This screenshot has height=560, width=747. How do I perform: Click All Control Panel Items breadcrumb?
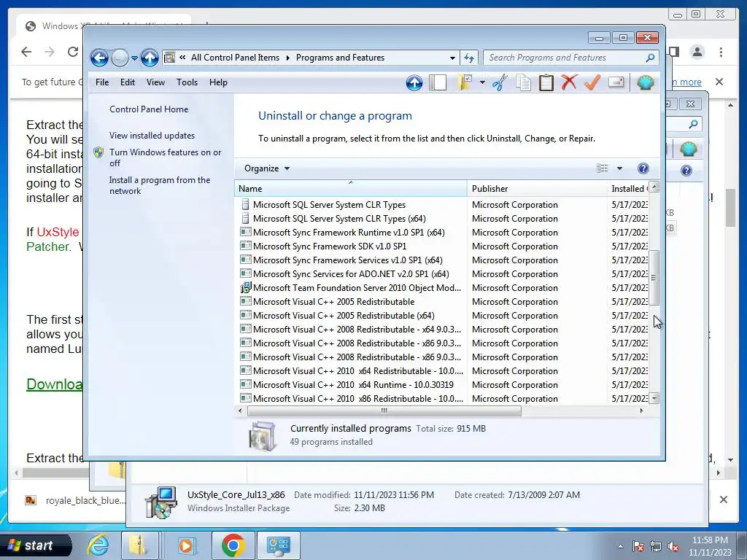click(x=236, y=58)
